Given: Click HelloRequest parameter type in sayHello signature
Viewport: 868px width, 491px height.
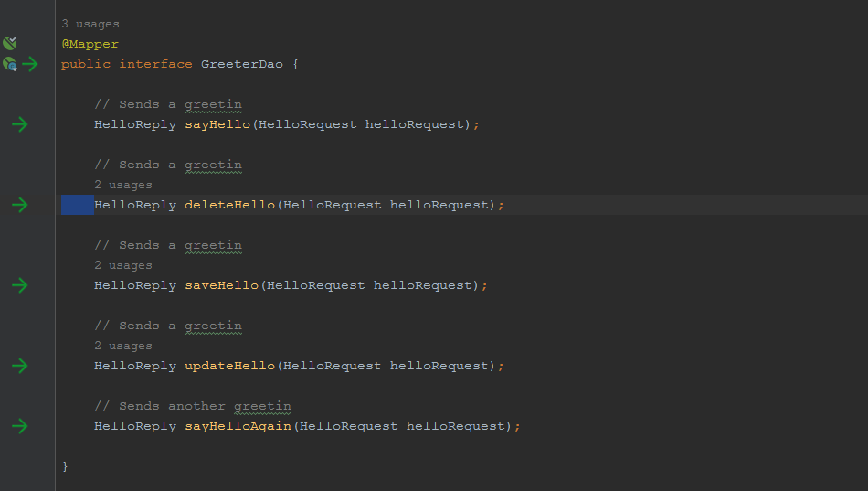Looking at the screenshot, I should pyautogui.click(x=308, y=124).
